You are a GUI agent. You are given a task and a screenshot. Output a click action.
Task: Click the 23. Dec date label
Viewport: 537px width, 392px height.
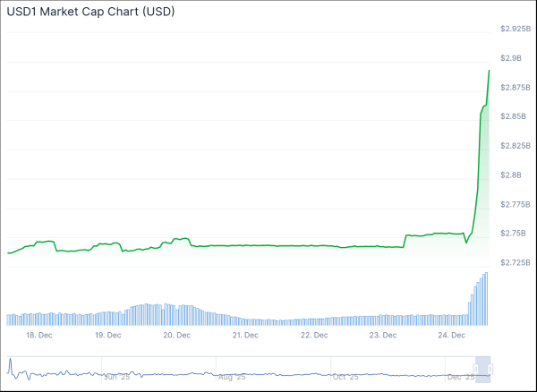coord(383,335)
